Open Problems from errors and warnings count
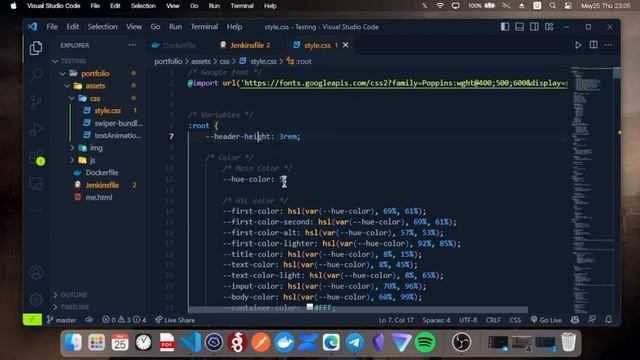 click(x=124, y=320)
